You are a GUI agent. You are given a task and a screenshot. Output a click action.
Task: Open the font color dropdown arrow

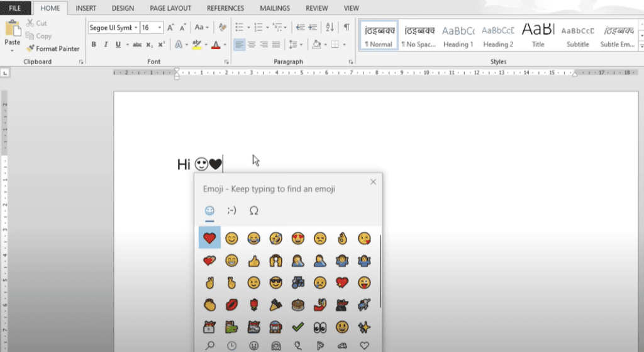[x=225, y=45]
